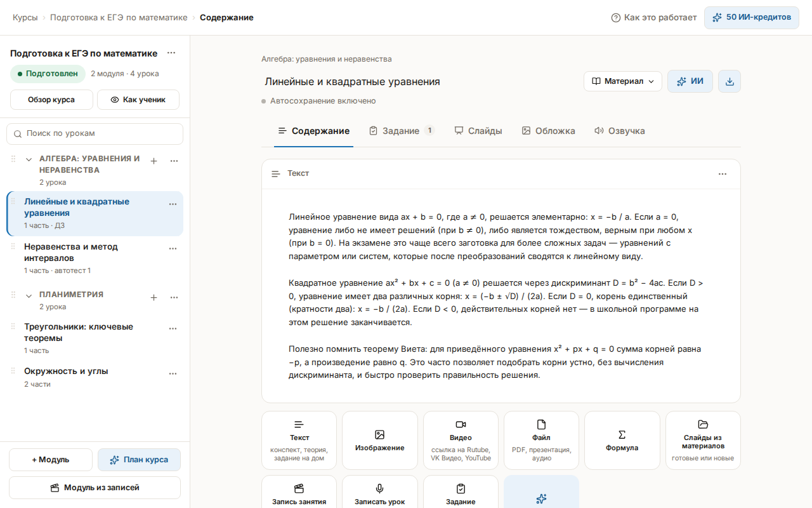Image resolution: width=812 pixels, height=508 pixels.
Task: Open options for Неравенства и метод интервалов
Action: 173,249
